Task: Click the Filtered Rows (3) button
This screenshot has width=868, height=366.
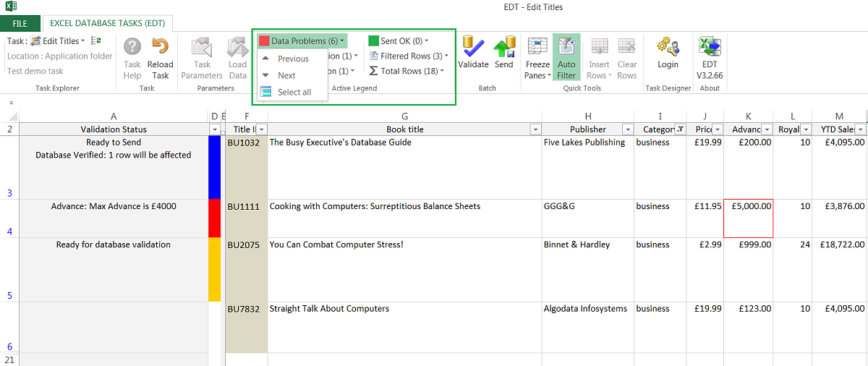Action: (409, 56)
